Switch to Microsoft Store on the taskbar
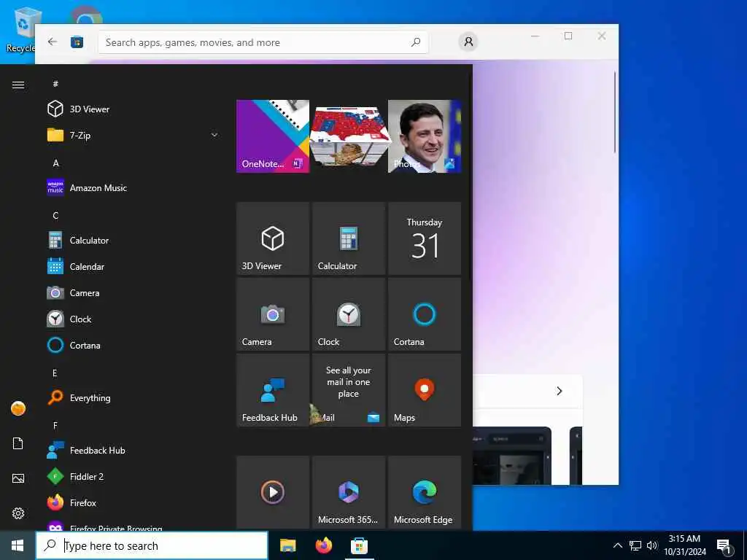The height and width of the screenshot is (560, 747). click(359, 545)
